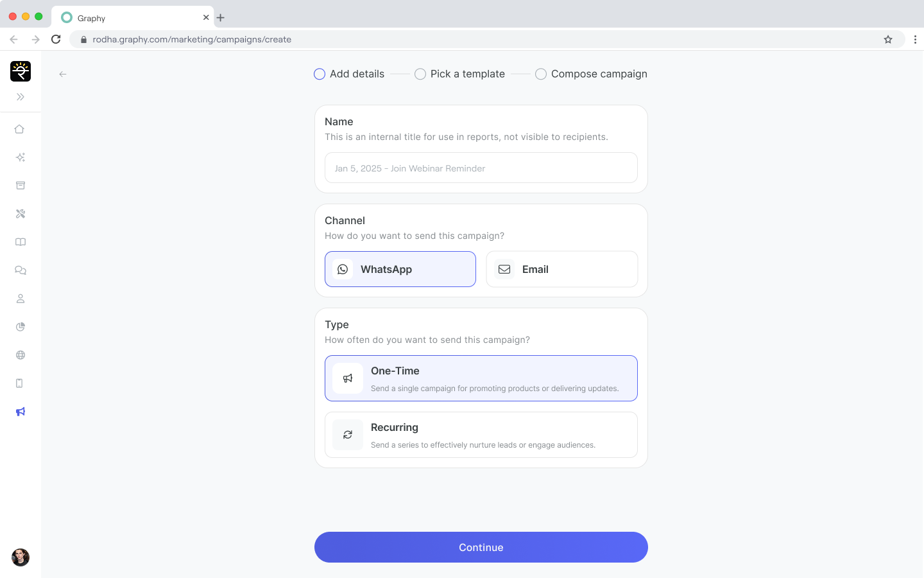Select the WhatsApp channel option
924x578 pixels.
click(400, 269)
